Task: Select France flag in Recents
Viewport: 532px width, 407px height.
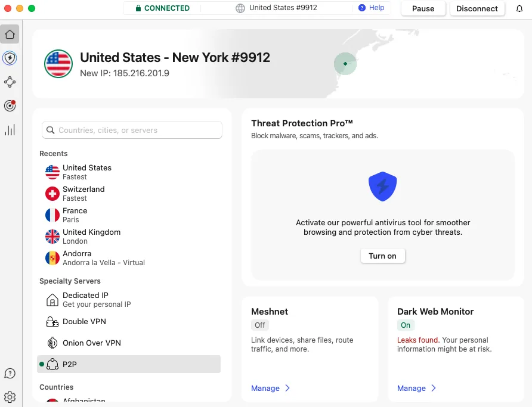Action: 52,215
